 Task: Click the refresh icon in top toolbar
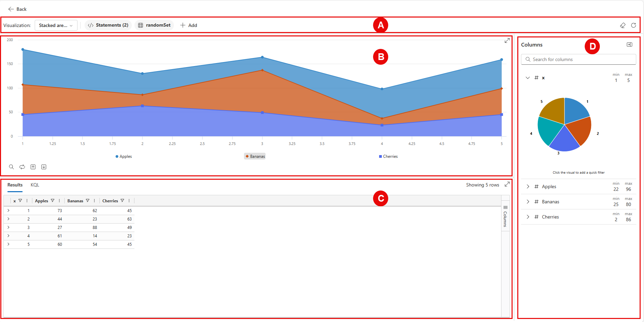634,25
